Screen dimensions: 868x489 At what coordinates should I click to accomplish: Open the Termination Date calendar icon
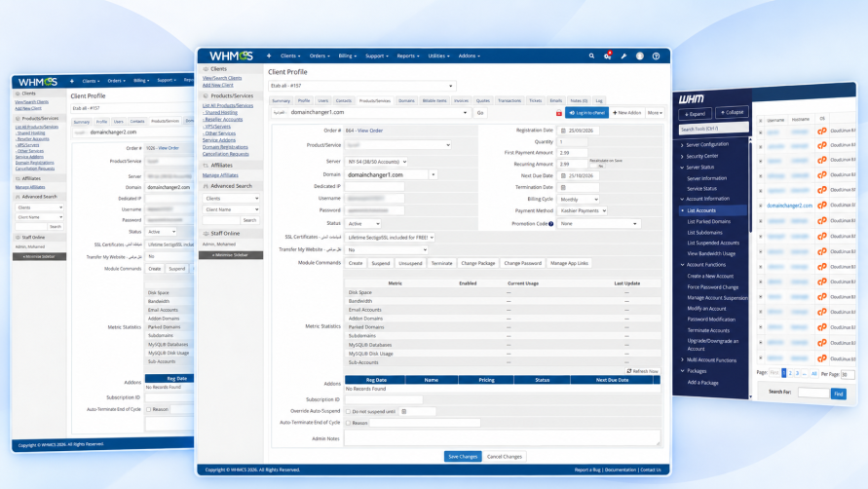point(563,188)
